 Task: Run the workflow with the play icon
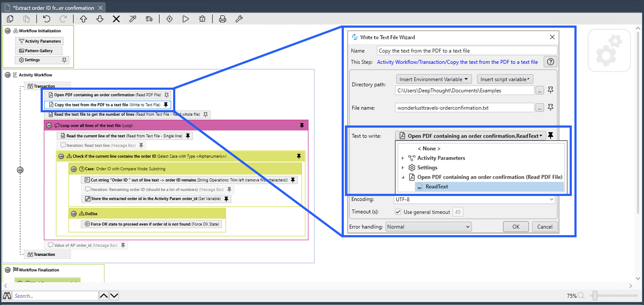point(186,19)
